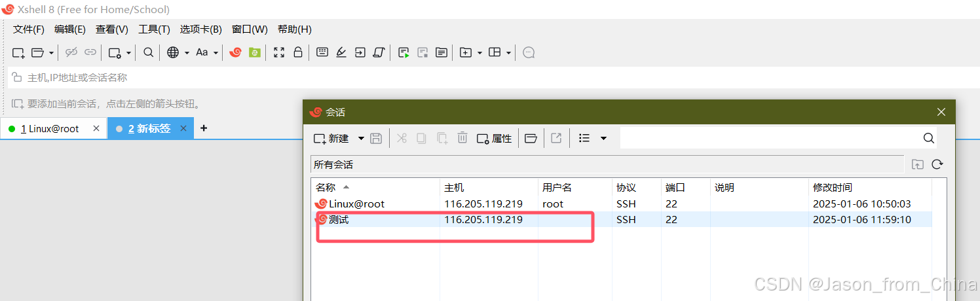Click the open folder icon in sessions dialog
This screenshot has width=980, height=301.
[531, 138]
